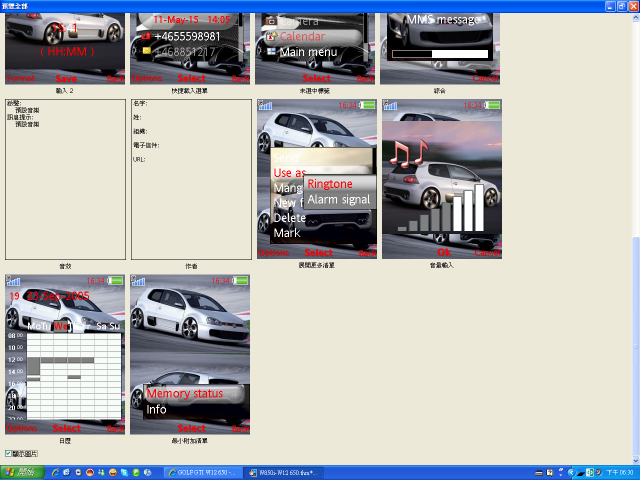Click the dark parallelogram system tray icon
Image resolution: width=640 pixels, height=480 pixels.
580,473
